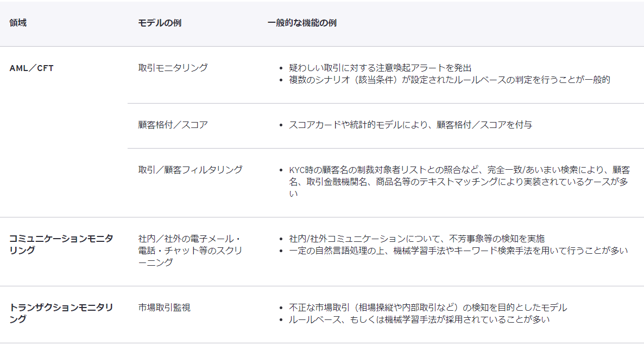
Task: Click the 疑わしい取引に対する注意喚起アラート bullet text
Action: [x=380, y=68]
